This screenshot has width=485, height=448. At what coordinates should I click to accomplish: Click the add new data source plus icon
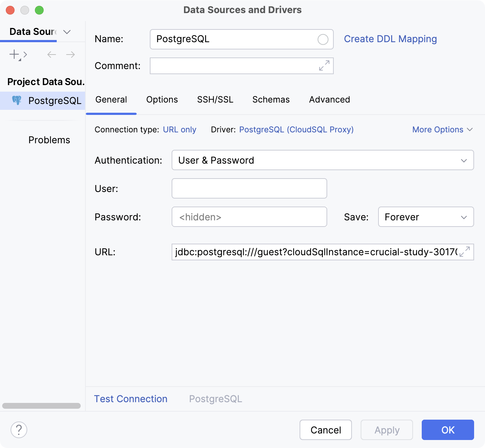pos(13,54)
